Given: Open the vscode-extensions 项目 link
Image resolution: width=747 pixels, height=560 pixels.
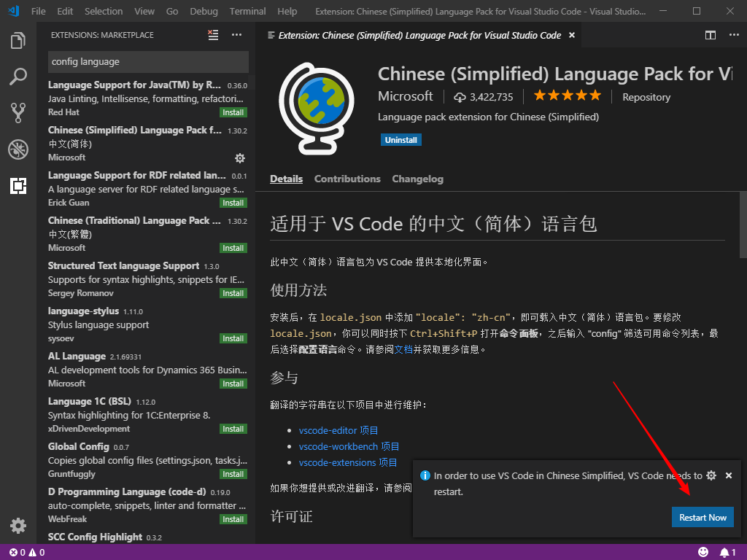Looking at the screenshot, I should click(348, 462).
